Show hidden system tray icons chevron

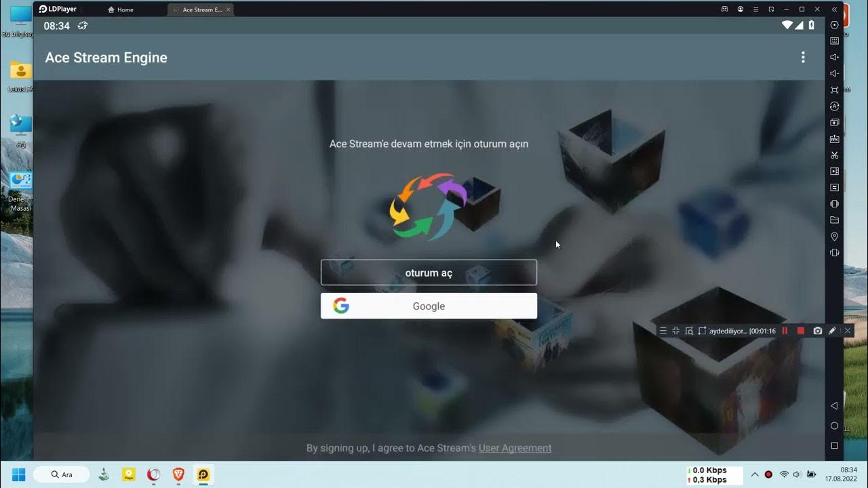point(755,474)
